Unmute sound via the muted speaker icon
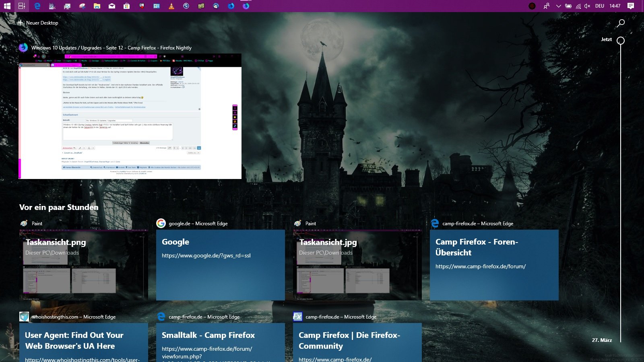Image resolution: width=644 pixels, height=362 pixels. click(x=587, y=6)
